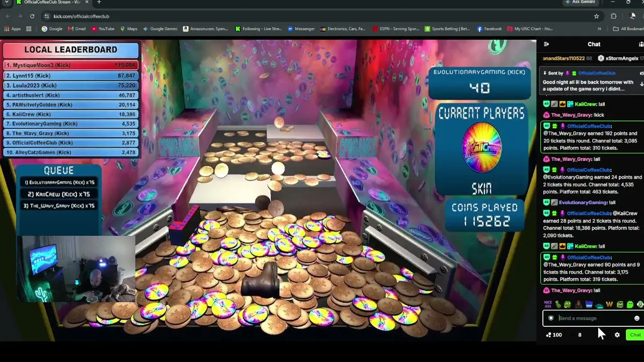Click the green Chat send button

tap(635, 335)
